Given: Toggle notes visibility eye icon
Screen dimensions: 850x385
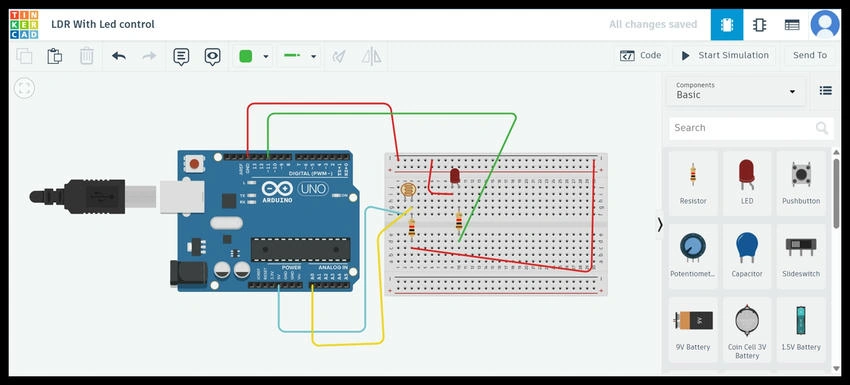Looking at the screenshot, I should (212, 56).
